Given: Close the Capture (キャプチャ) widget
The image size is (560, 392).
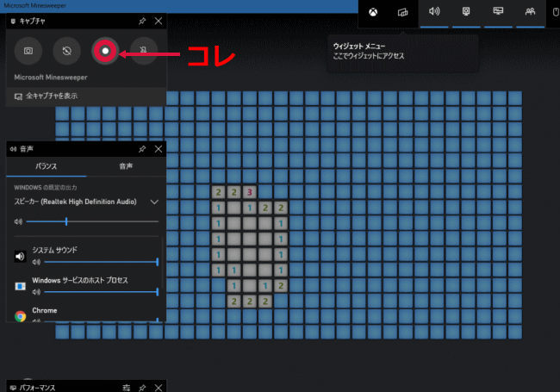Looking at the screenshot, I should pos(159,21).
